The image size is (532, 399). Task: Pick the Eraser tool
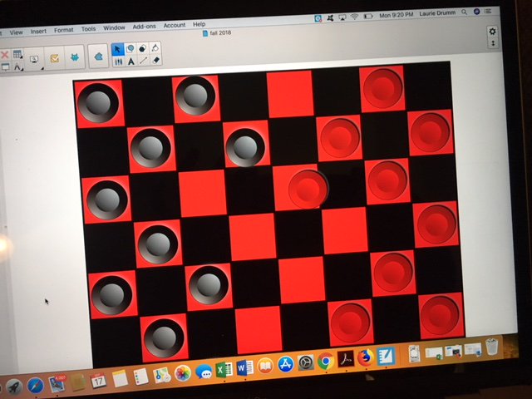point(155,60)
